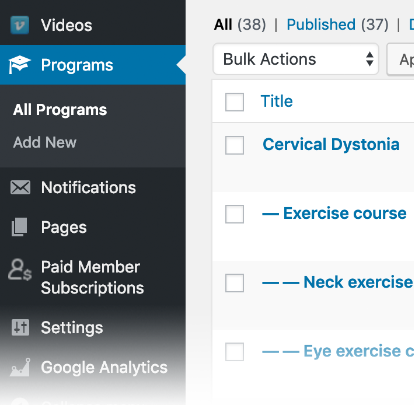Sort the list by Title column
This screenshot has height=405, width=414.
pyautogui.click(x=277, y=101)
